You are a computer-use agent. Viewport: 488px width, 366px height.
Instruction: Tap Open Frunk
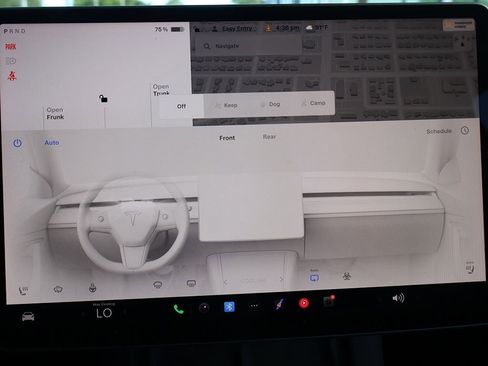click(x=55, y=113)
